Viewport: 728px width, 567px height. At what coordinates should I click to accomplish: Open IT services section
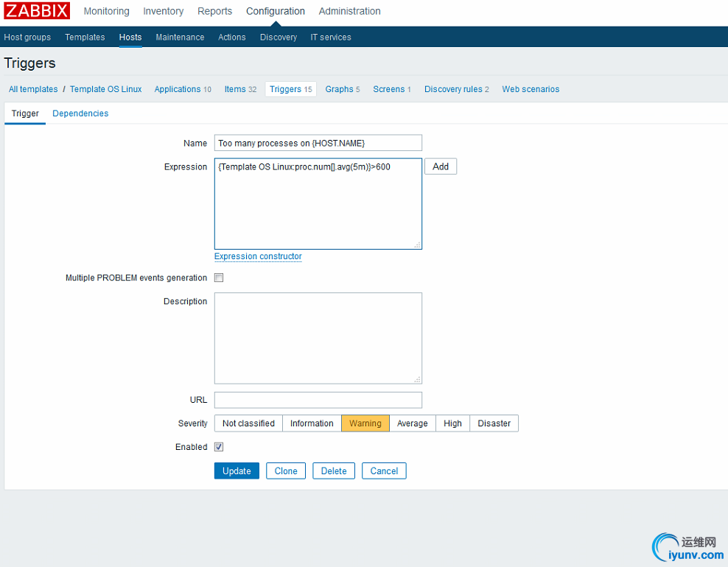click(331, 37)
